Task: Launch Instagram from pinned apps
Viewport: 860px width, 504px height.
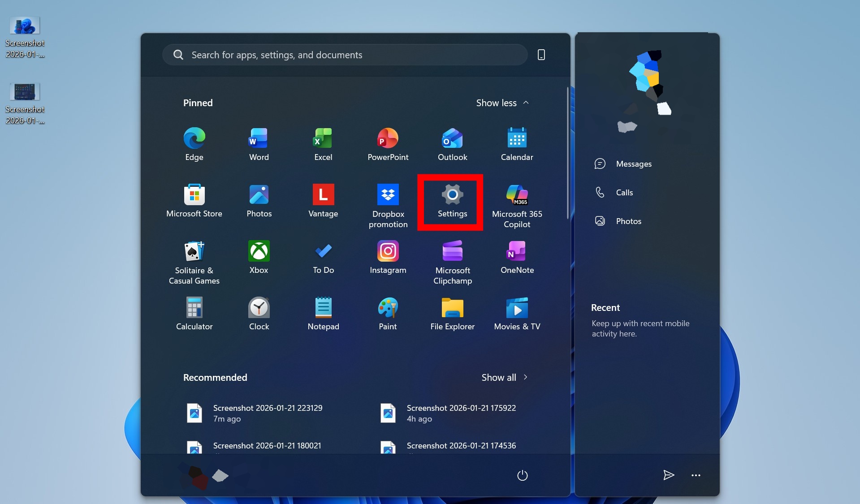Action: click(388, 257)
